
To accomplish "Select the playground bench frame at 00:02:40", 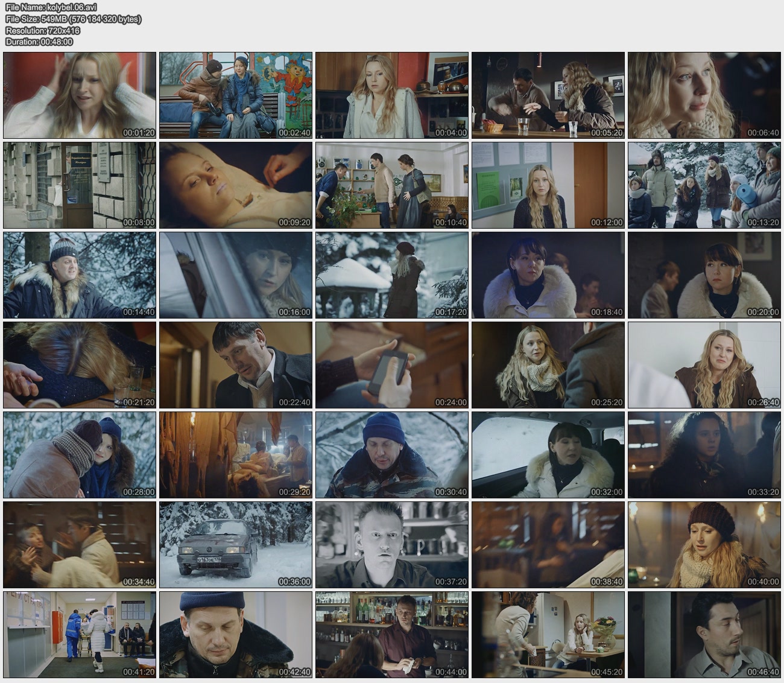I will (236, 95).
